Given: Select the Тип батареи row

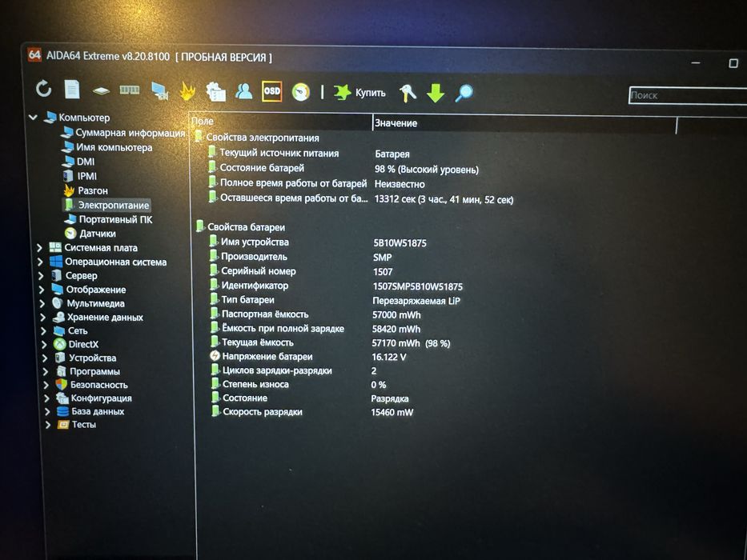Looking at the screenshot, I should 247,300.
